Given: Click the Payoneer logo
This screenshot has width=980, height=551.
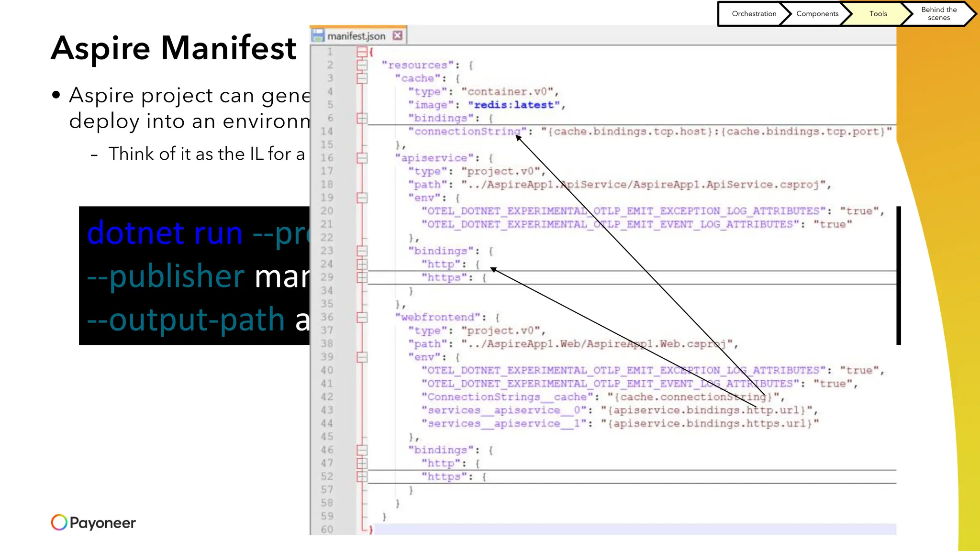Looking at the screenshot, I should pos(93,522).
